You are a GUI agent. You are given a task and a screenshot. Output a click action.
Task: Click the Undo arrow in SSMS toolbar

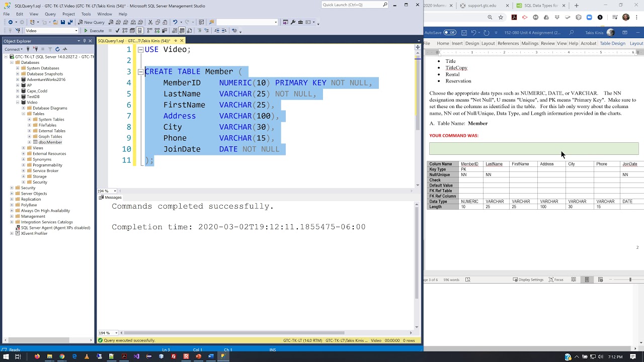pos(175,22)
